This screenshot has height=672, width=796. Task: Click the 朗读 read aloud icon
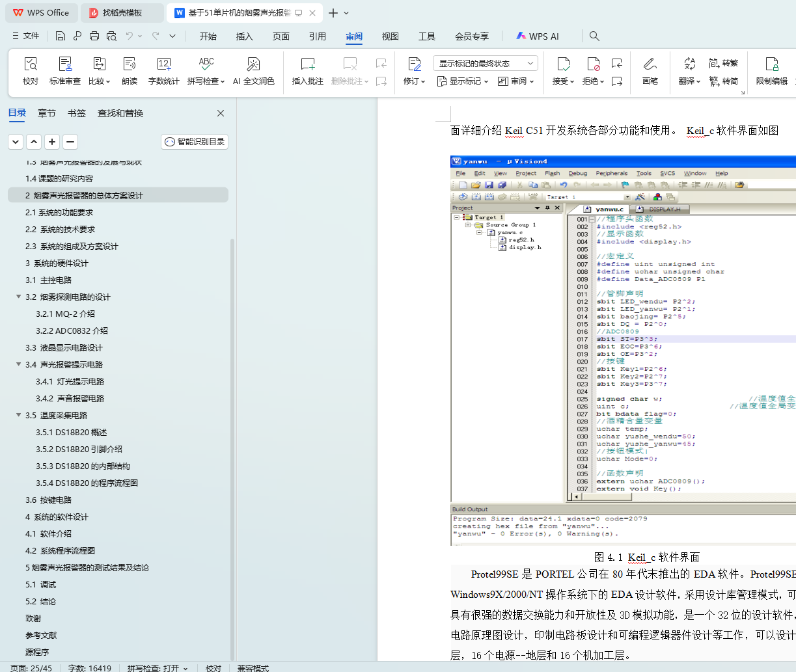click(x=130, y=64)
